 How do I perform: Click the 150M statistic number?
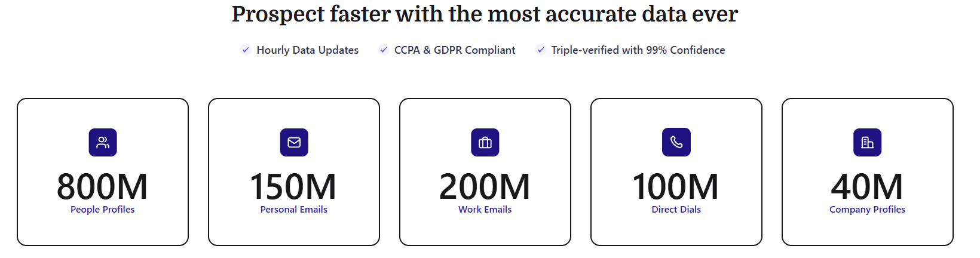(x=293, y=186)
